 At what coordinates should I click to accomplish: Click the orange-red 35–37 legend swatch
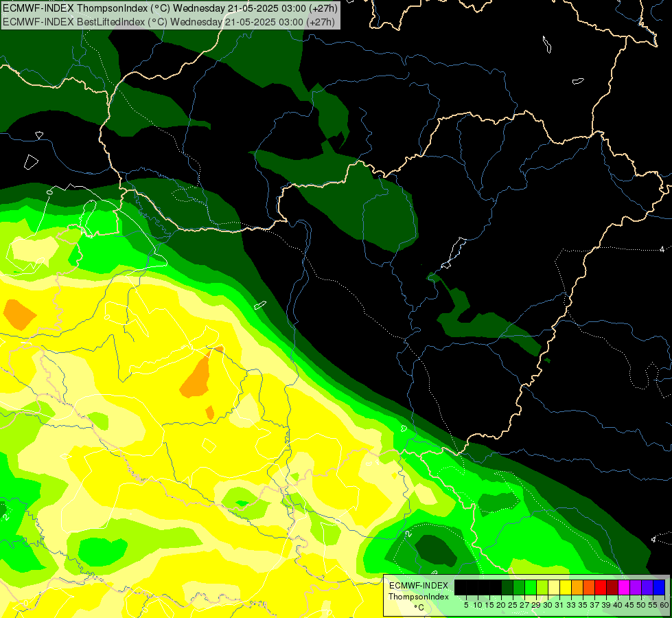coord(589,588)
